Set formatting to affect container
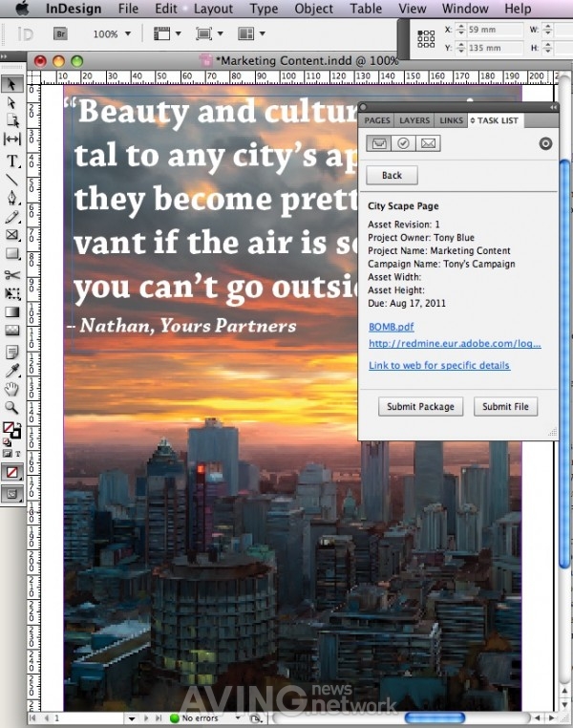 (7, 454)
